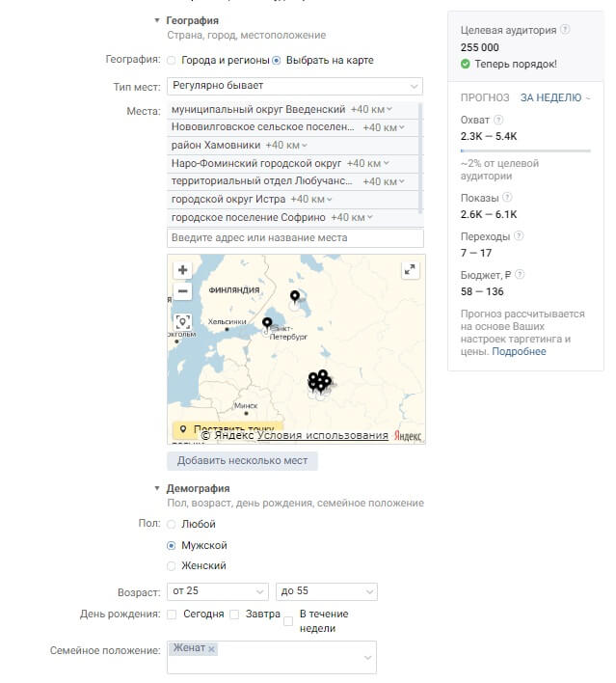616x683 pixels.
Task: Select place row муниципальный округ Введенский
Action: (293, 109)
